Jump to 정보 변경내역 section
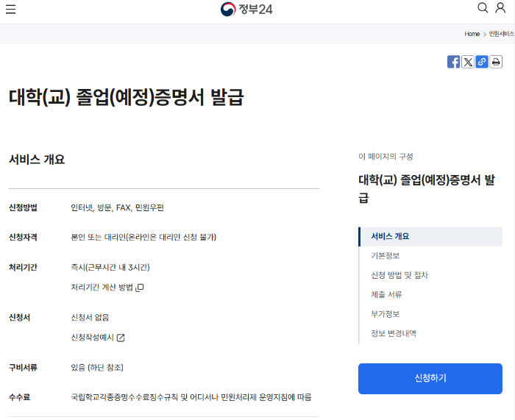The height and width of the screenshot is (420, 515). tap(394, 334)
